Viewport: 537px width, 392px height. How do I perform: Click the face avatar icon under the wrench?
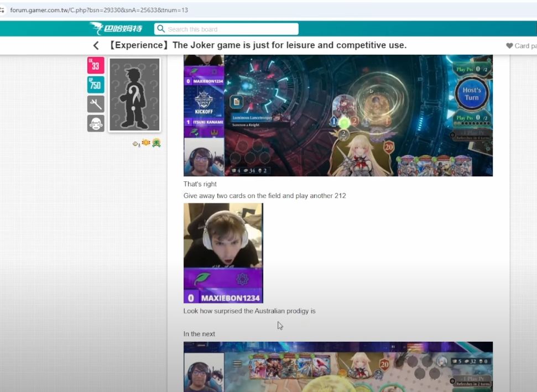pos(96,124)
